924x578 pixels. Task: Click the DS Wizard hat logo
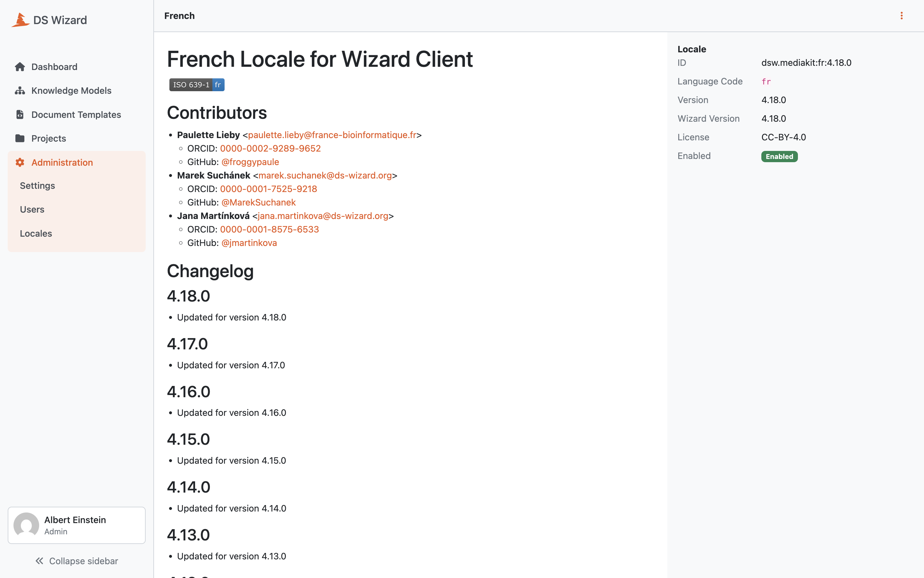(x=20, y=20)
